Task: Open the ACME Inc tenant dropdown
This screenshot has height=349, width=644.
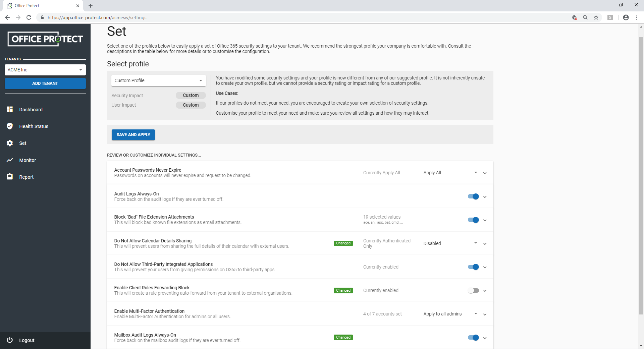Action: pos(45,70)
